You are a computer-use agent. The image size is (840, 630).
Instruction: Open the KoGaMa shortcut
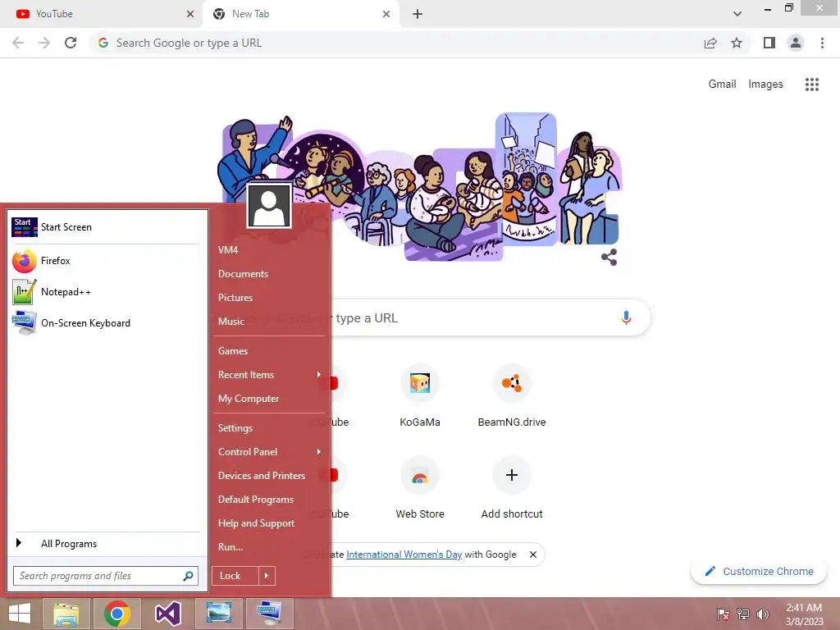pyautogui.click(x=420, y=395)
